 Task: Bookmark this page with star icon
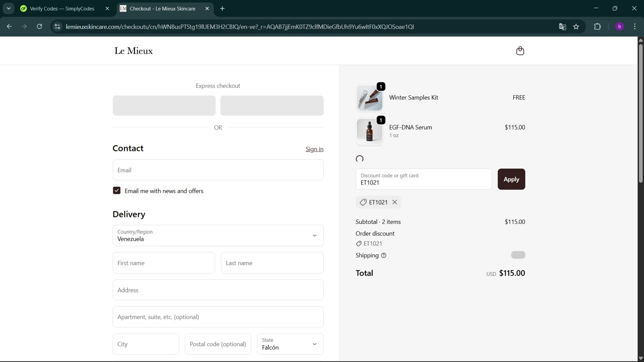(x=576, y=27)
